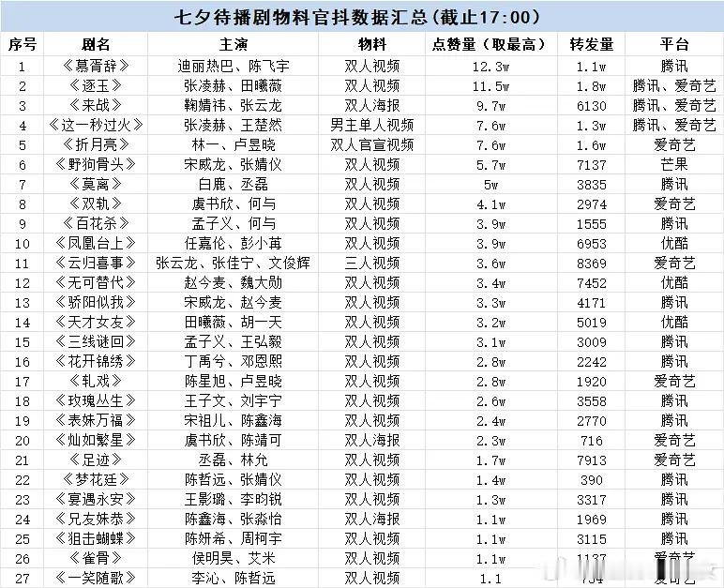The image size is (724, 588).
Task: Click the shares value '2242'
Action: coord(592,362)
